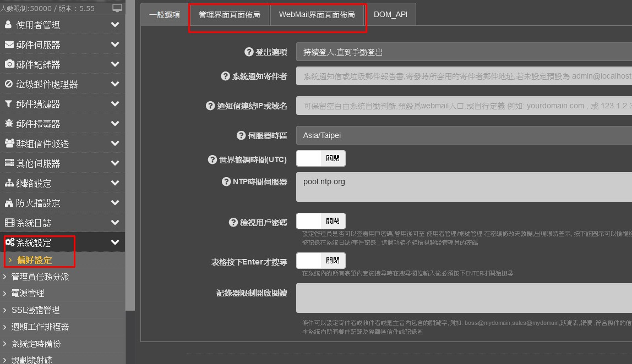Open help icon beside 登出選項
This screenshot has height=364, width=632.
[249, 52]
